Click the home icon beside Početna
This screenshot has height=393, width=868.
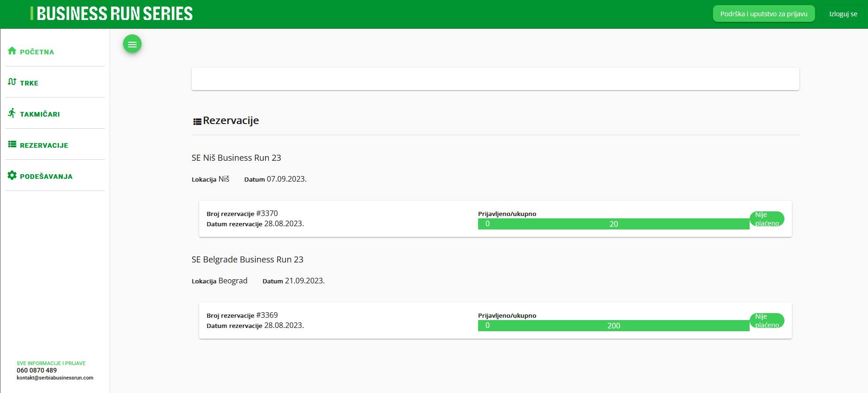click(12, 51)
